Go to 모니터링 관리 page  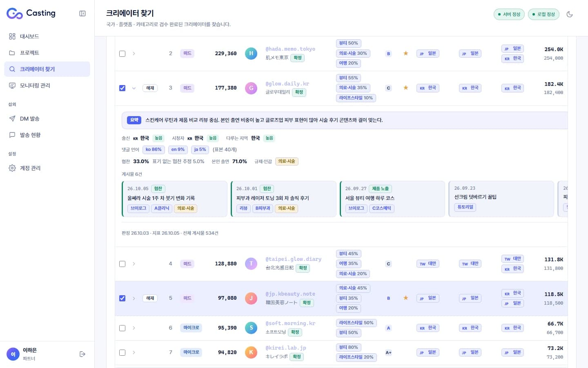(47, 85)
